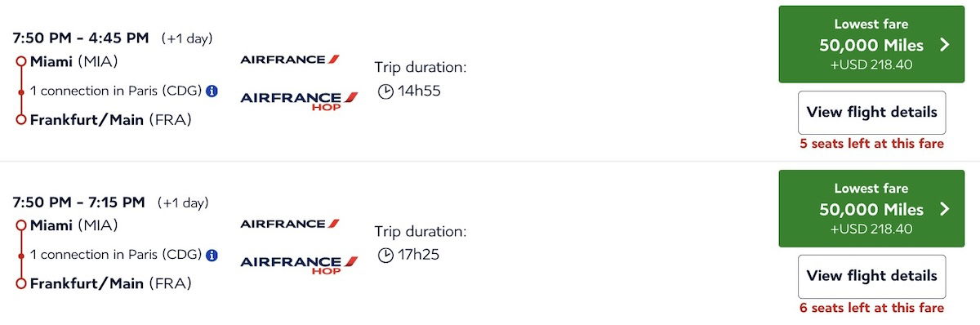
Task: Click '1 connection in Paris (CDG)' on first flight
Action: [116, 91]
